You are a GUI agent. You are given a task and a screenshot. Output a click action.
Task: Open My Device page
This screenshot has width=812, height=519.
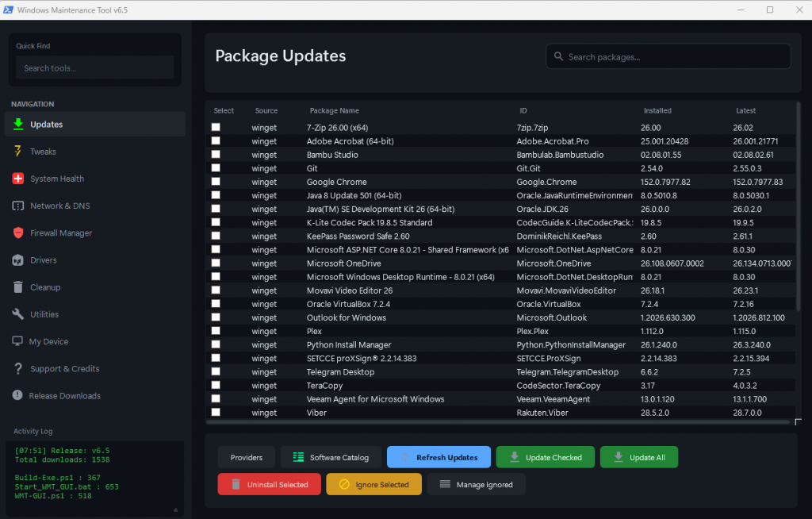pyautogui.click(x=95, y=341)
